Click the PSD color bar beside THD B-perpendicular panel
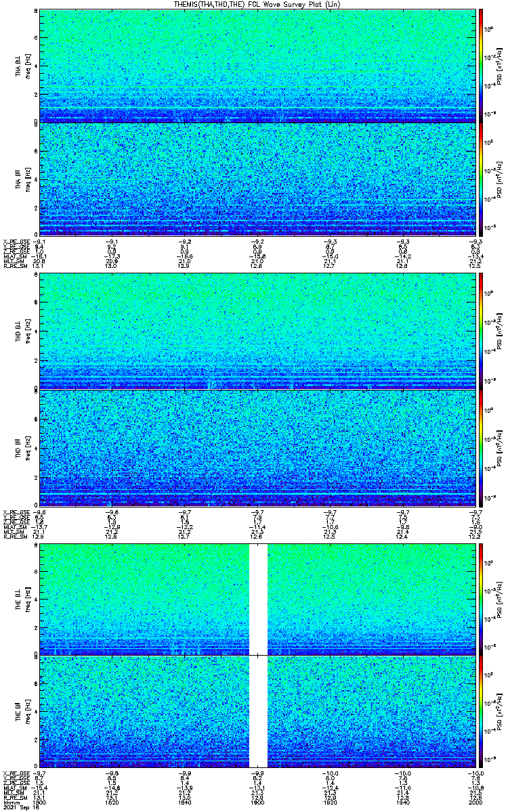The height and width of the screenshot is (812, 508). pos(481,332)
